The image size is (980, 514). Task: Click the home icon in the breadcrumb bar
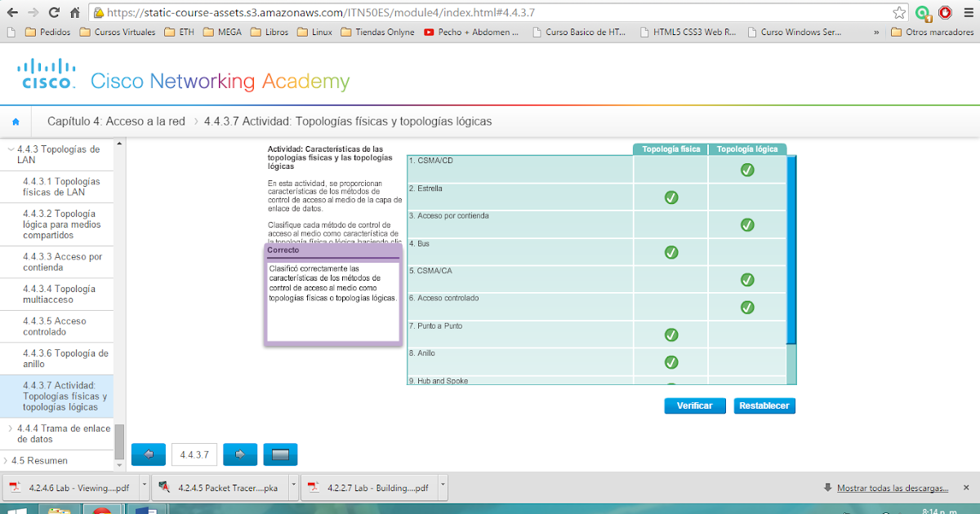point(16,121)
